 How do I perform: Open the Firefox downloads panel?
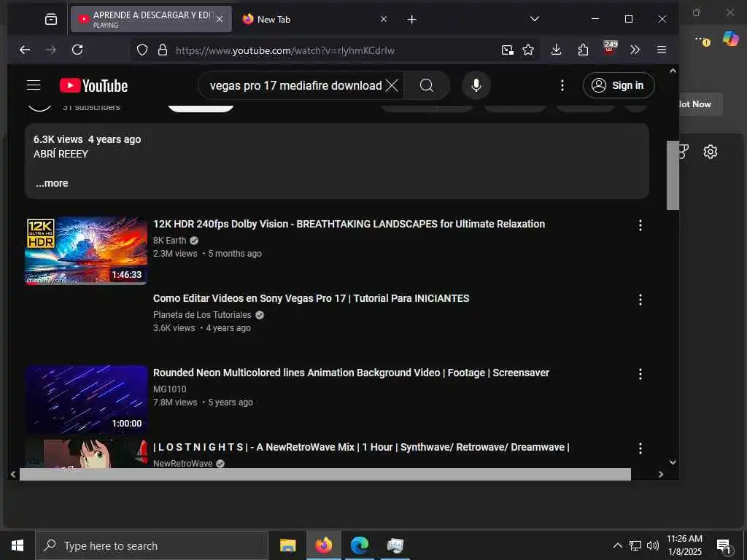tap(556, 50)
